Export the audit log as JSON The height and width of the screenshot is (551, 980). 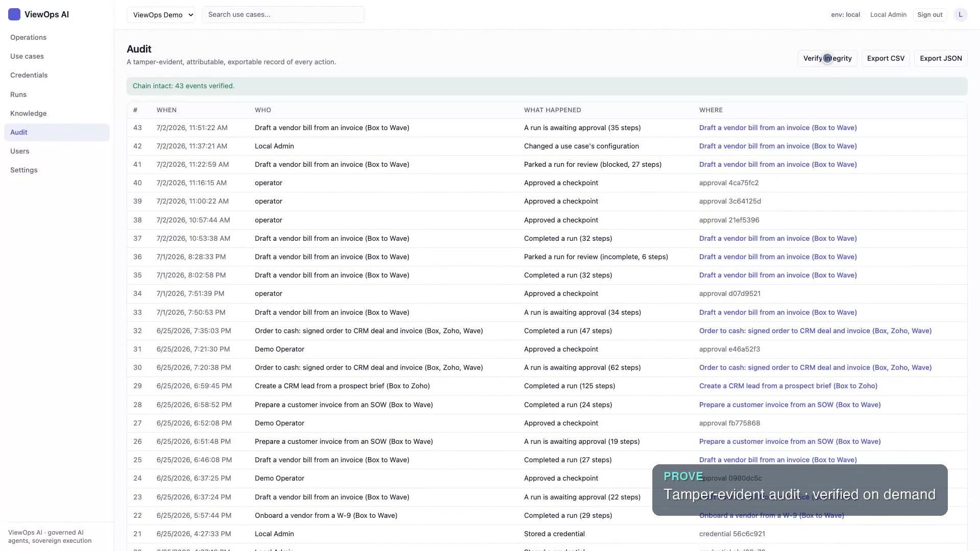pos(941,58)
